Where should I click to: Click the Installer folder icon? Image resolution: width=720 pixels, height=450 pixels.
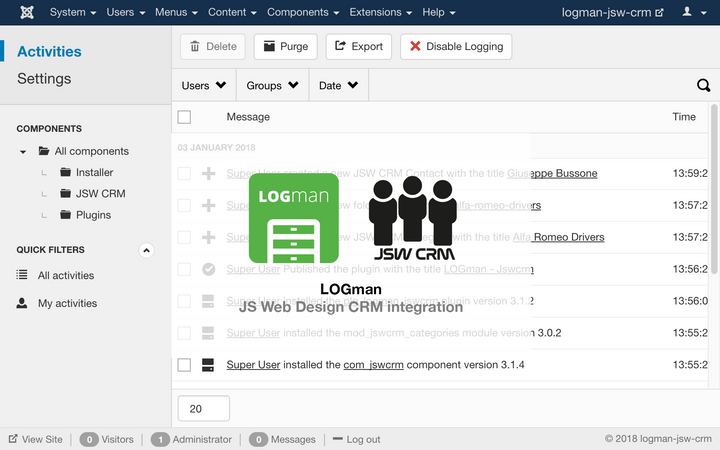[x=66, y=172]
